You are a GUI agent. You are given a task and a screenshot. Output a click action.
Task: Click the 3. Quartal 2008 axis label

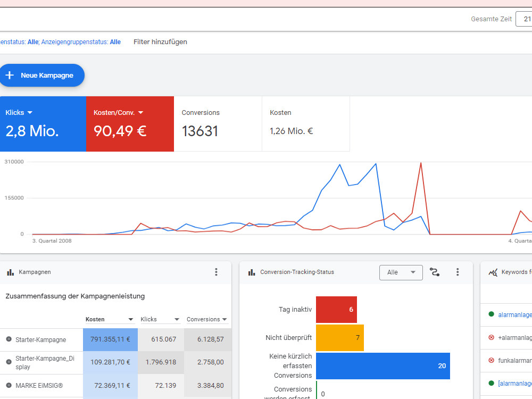52,241
